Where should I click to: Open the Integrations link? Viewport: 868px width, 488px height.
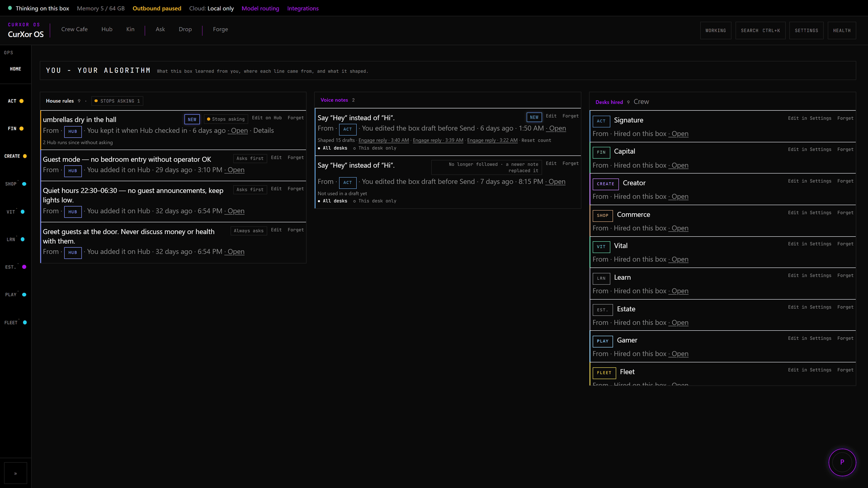(302, 9)
